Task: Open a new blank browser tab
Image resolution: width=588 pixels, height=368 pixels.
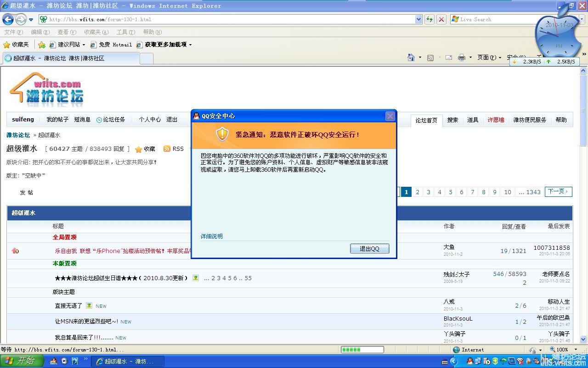Action: coord(146,58)
